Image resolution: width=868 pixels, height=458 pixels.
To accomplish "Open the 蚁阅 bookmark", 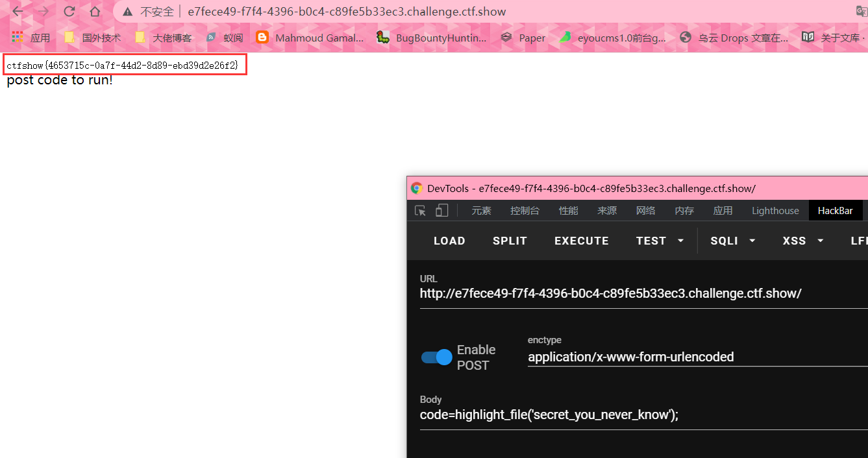I will point(224,38).
